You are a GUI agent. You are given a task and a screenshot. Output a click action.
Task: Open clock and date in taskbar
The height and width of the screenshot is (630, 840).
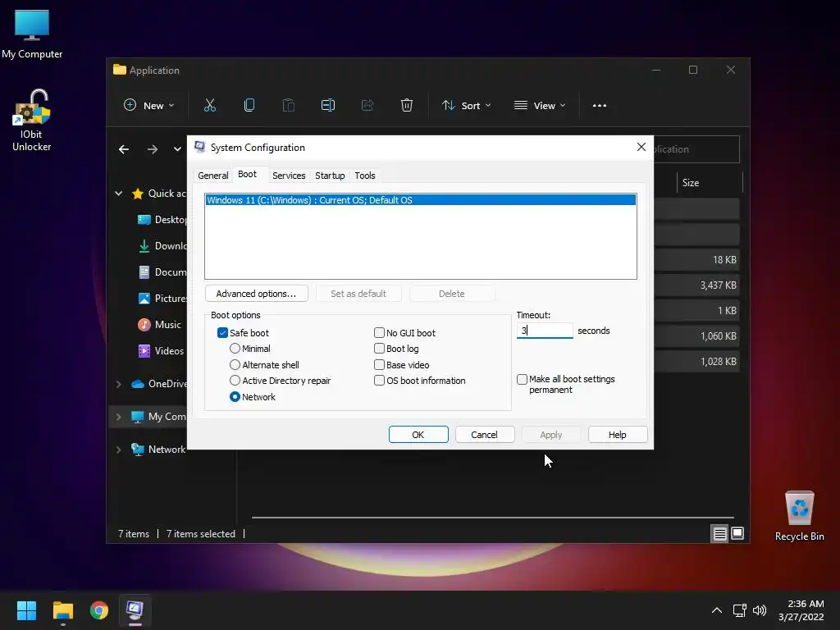coord(801,610)
